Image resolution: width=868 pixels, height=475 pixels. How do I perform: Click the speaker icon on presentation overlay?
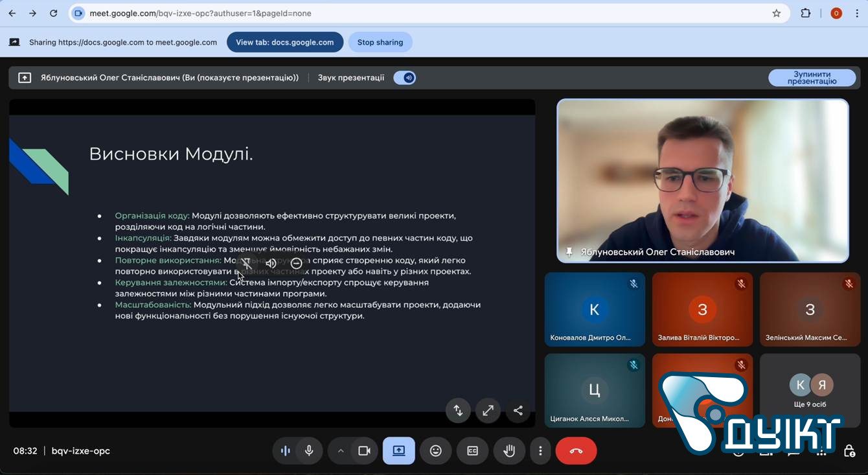click(271, 263)
